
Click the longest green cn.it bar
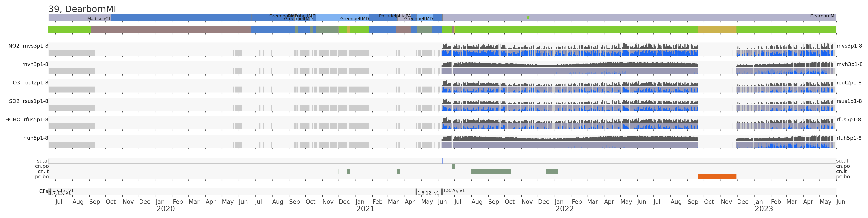pos(490,171)
